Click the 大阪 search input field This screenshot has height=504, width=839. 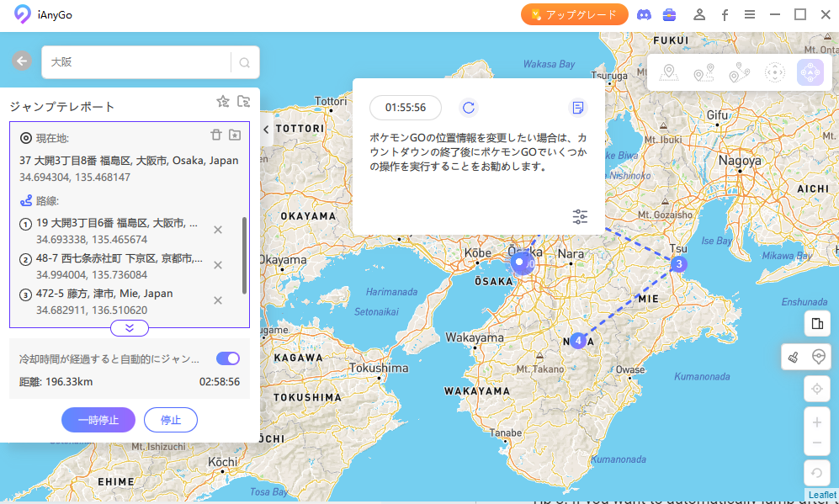tap(135, 61)
